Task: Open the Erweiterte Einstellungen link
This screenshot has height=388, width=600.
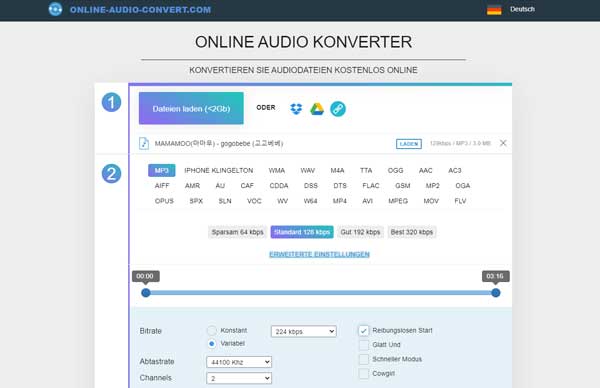Action: pos(319,254)
